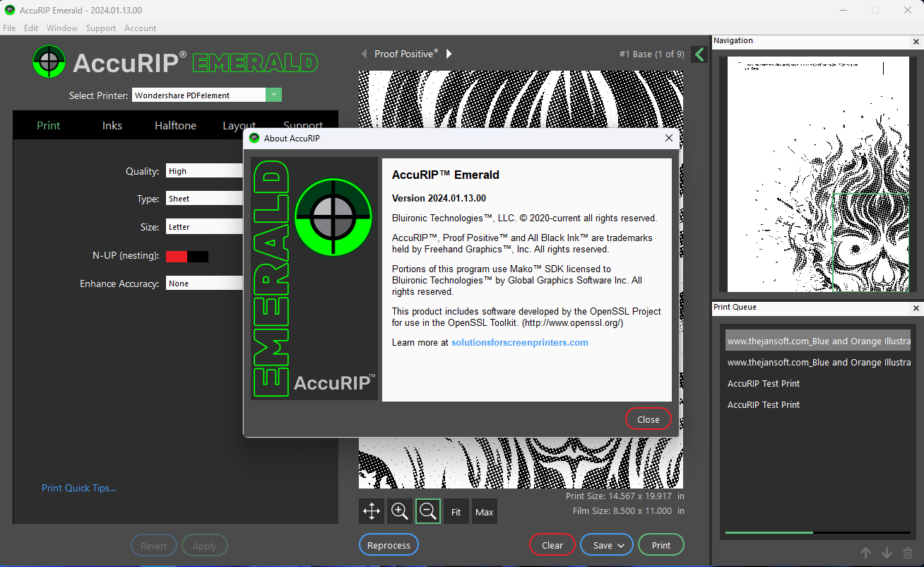Select second AccuRIP Test Print queue item
The image size is (924, 567).
pyautogui.click(x=818, y=404)
